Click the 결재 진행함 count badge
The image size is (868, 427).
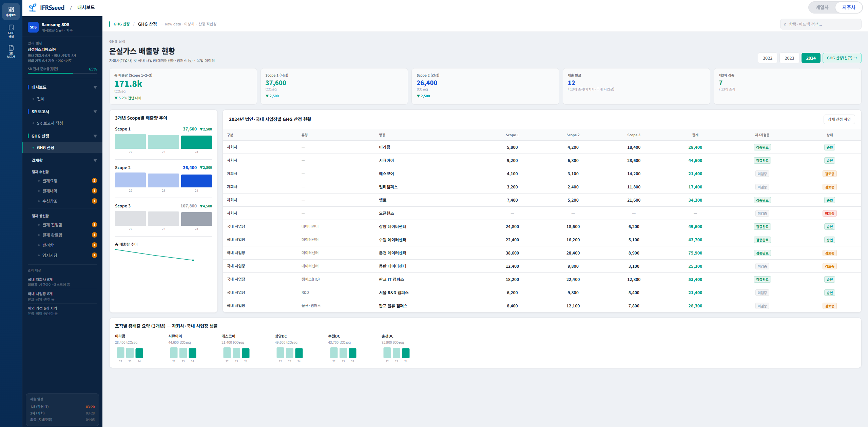[95, 225]
